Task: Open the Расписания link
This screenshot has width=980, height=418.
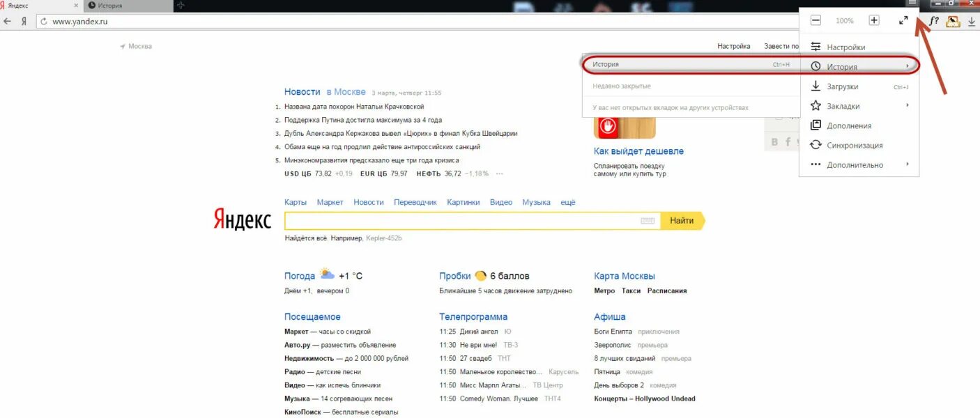Action: [x=667, y=291]
